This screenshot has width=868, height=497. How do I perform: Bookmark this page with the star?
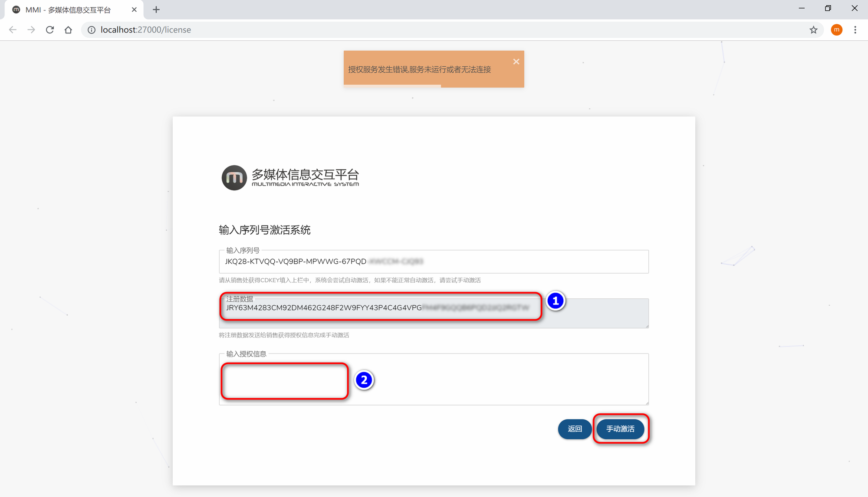click(x=813, y=30)
